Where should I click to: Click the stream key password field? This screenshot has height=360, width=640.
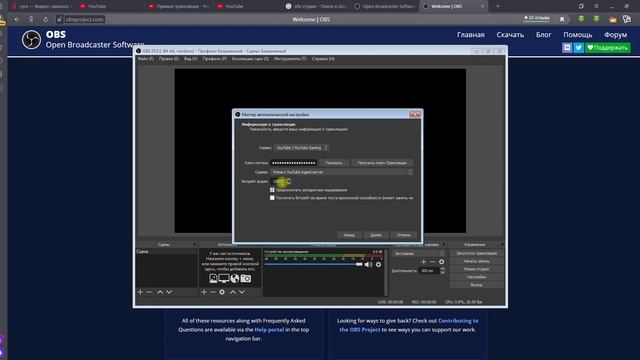(293, 163)
